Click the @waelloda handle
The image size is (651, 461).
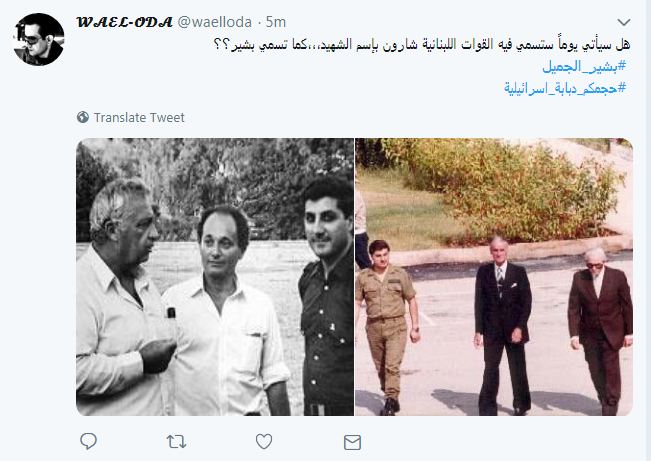pos(215,22)
